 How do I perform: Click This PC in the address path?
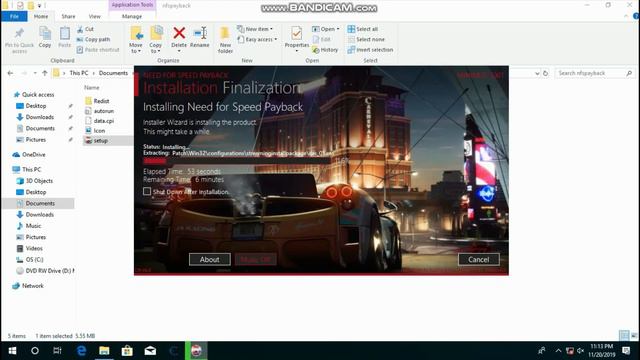tap(79, 73)
